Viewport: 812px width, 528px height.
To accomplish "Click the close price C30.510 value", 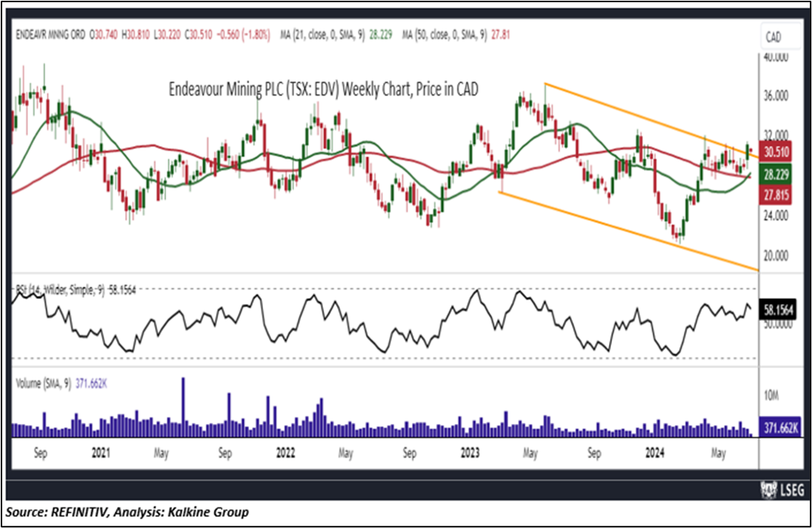I will click(x=199, y=36).
